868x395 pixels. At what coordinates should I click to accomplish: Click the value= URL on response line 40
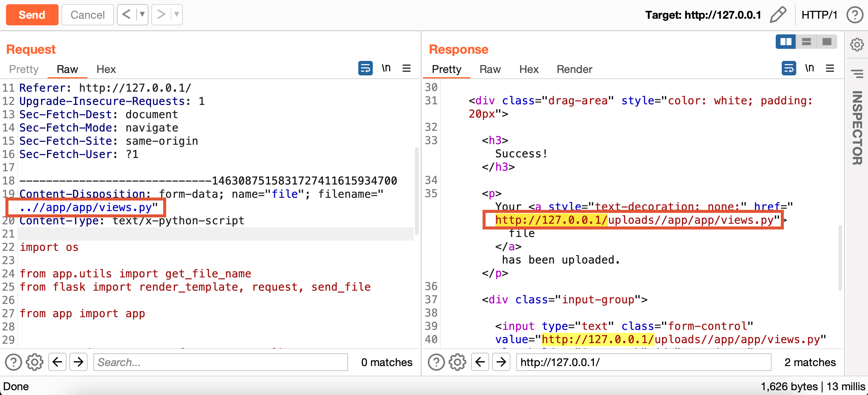coord(680,340)
